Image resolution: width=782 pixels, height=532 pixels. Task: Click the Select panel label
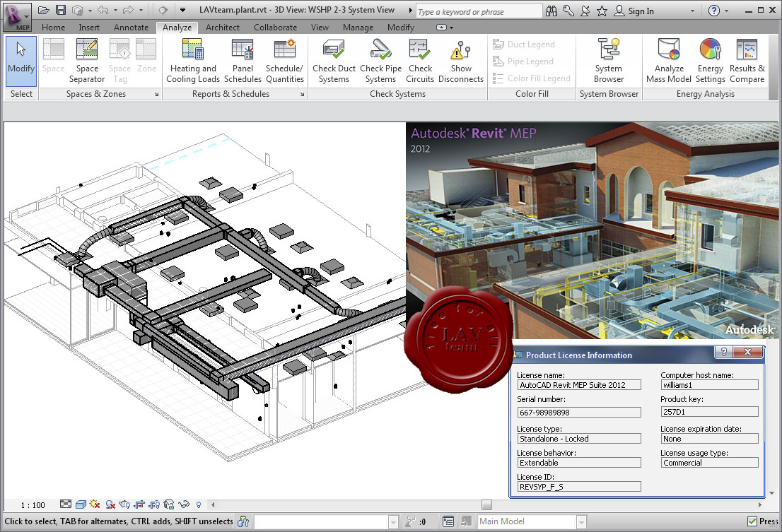pos(21,94)
